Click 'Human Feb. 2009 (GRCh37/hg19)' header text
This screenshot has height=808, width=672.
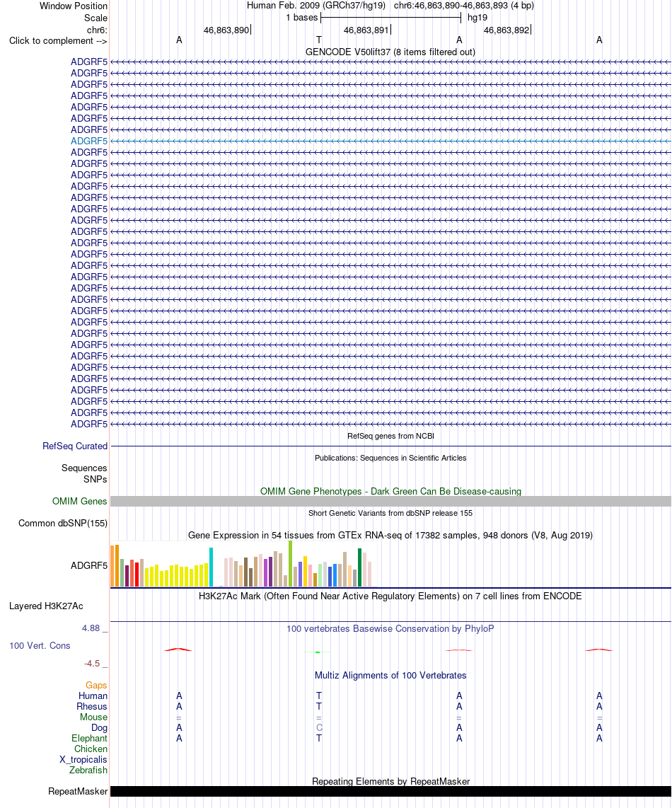pyautogui.click(x=316, y=6)
